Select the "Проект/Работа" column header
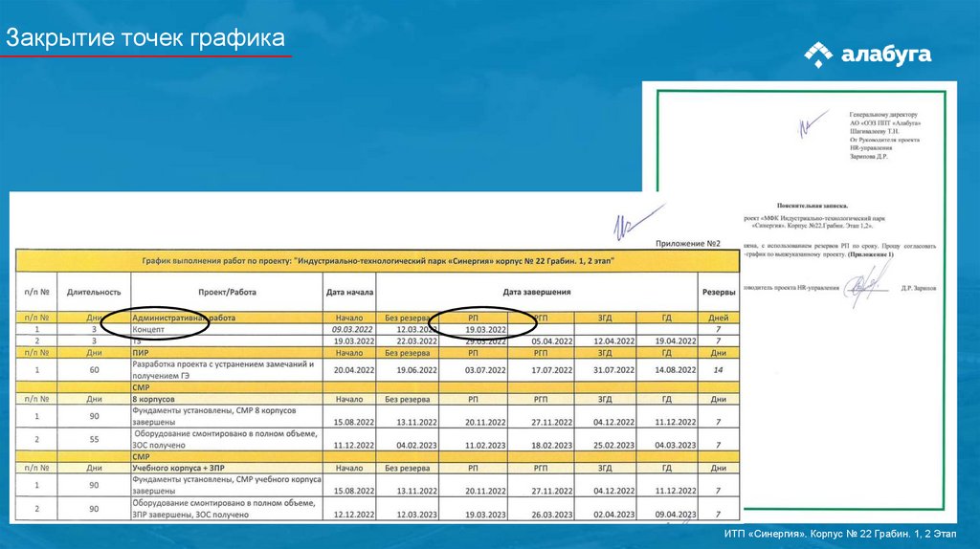Viewport: 980px width, 549px height. [227, 292]
